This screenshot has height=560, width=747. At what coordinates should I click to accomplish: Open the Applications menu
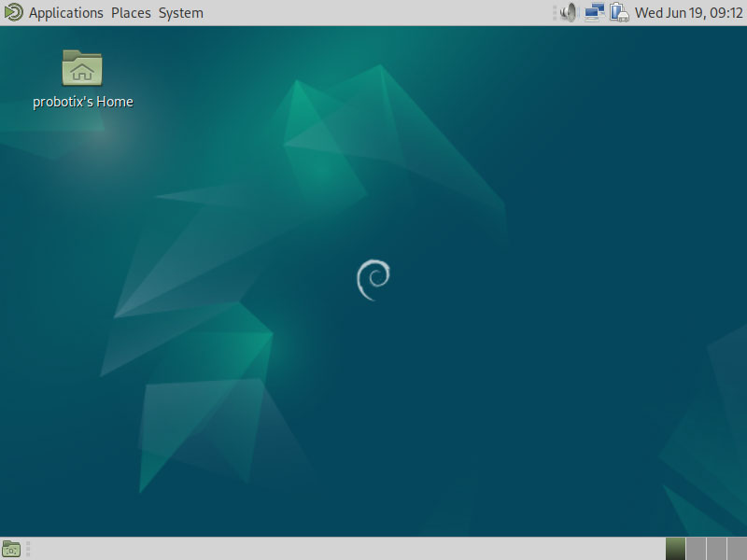66,13
